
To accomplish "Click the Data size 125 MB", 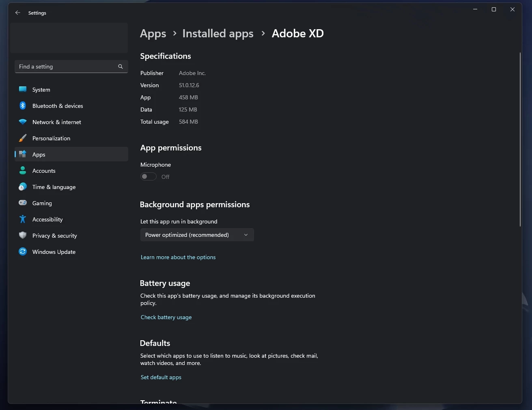I will tap(188, 109).
